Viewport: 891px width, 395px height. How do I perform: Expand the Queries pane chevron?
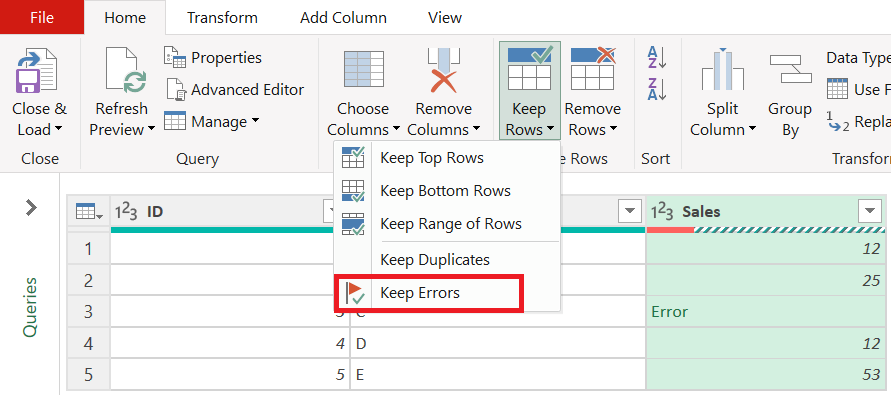31,208
